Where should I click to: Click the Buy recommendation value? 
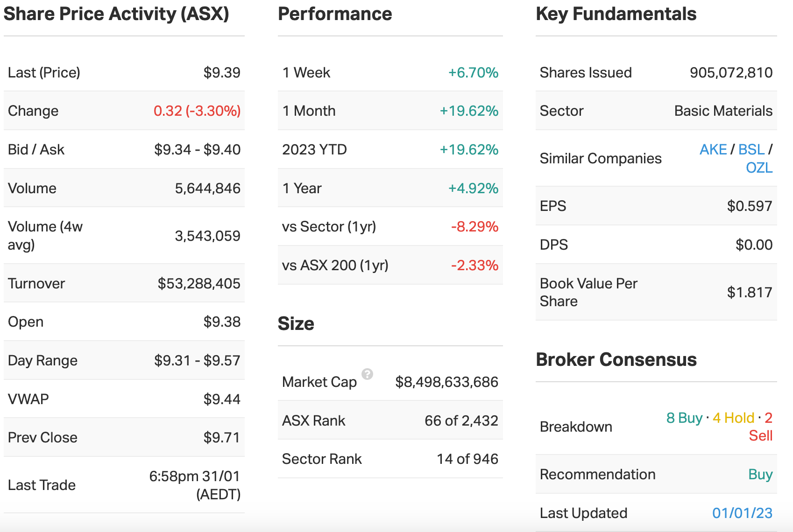[760, 474]
